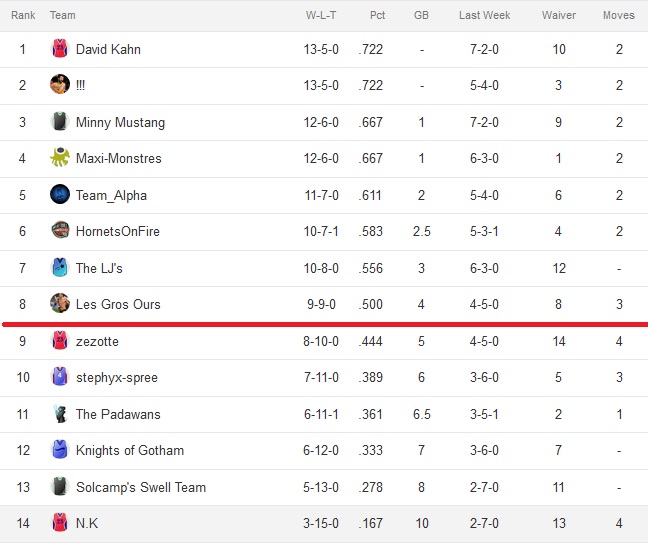Click the !!! team avatar photo
Viewport: 648px width, 545px height.
coord(60,85)
